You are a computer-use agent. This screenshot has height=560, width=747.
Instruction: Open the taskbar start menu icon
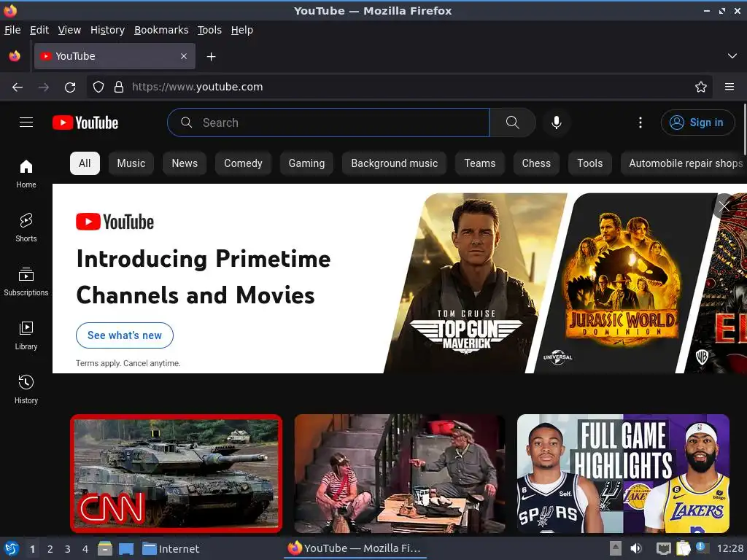click(x=11, y=548)
